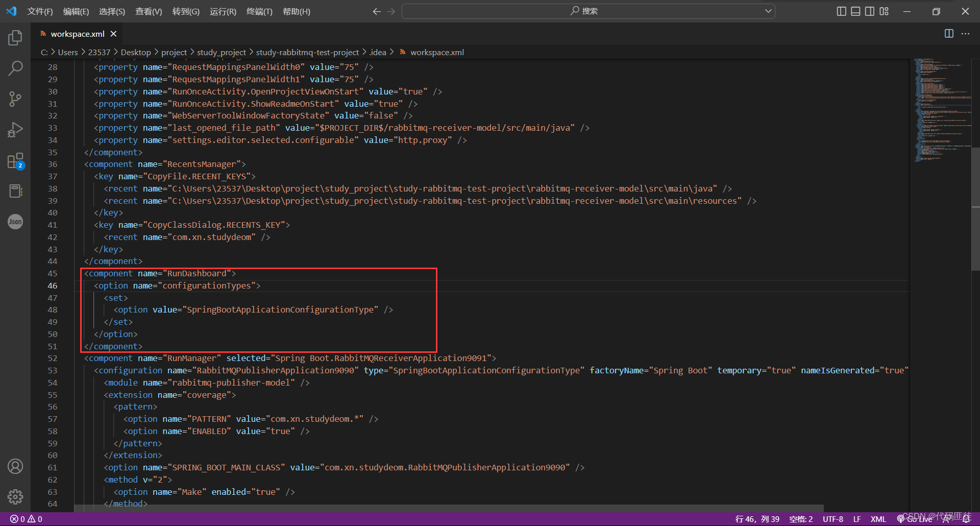The width and height of the screenshot is (980, 526).
Task: Click the VS Code logo icon
Action: click(11, 11)
